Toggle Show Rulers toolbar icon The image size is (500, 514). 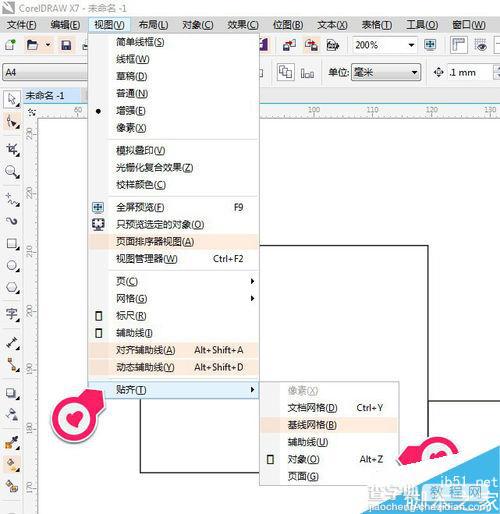458,45
